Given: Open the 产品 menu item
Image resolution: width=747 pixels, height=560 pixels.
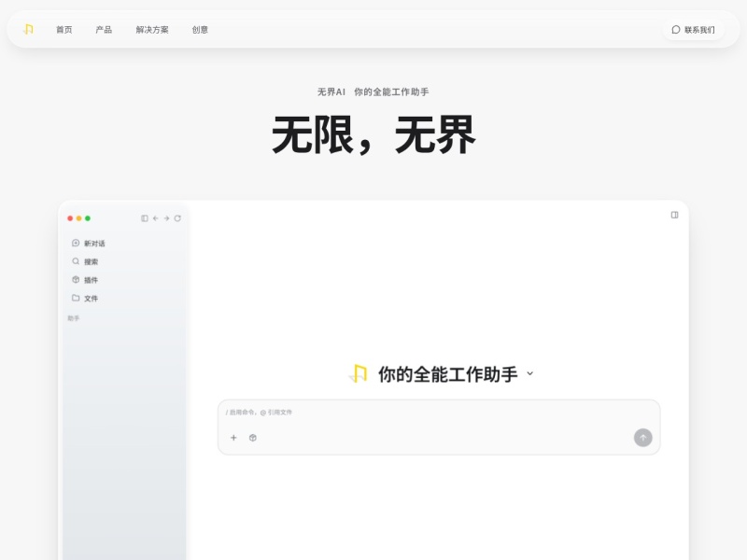Looking at the screenshot, I should (x=104, y=30).
